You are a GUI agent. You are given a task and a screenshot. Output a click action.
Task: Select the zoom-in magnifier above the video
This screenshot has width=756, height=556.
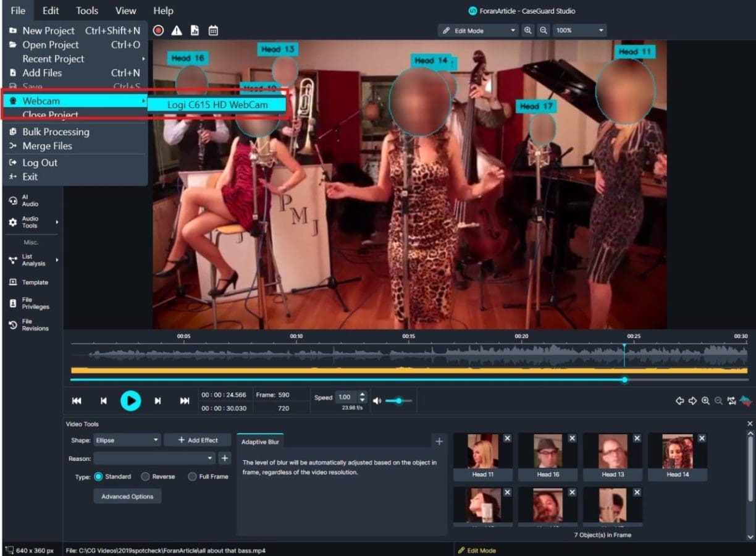coord(528,30)
